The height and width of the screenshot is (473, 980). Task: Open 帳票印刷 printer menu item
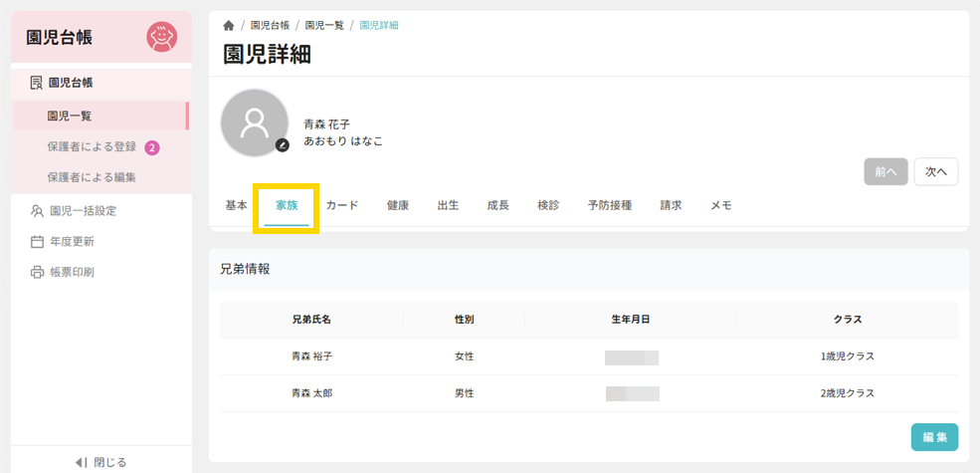tap(72, 272)
